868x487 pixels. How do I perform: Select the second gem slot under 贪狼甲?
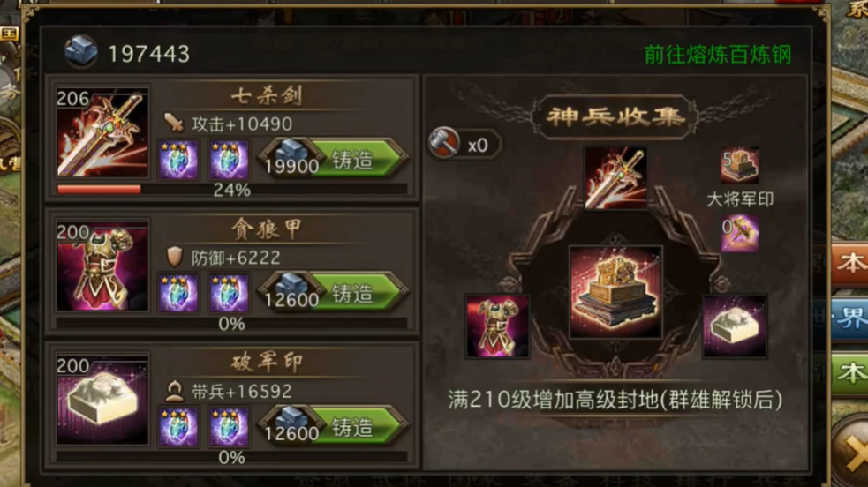229,293
